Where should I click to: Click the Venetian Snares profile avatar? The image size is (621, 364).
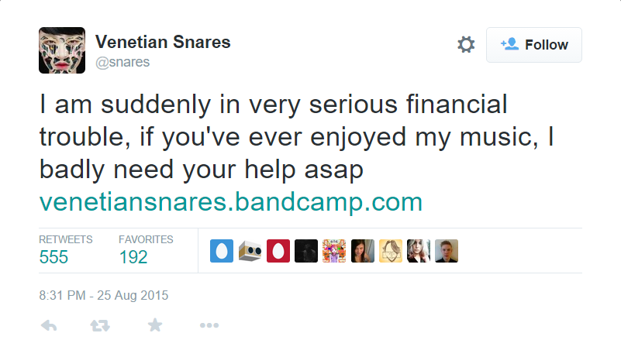coord(61,50)
